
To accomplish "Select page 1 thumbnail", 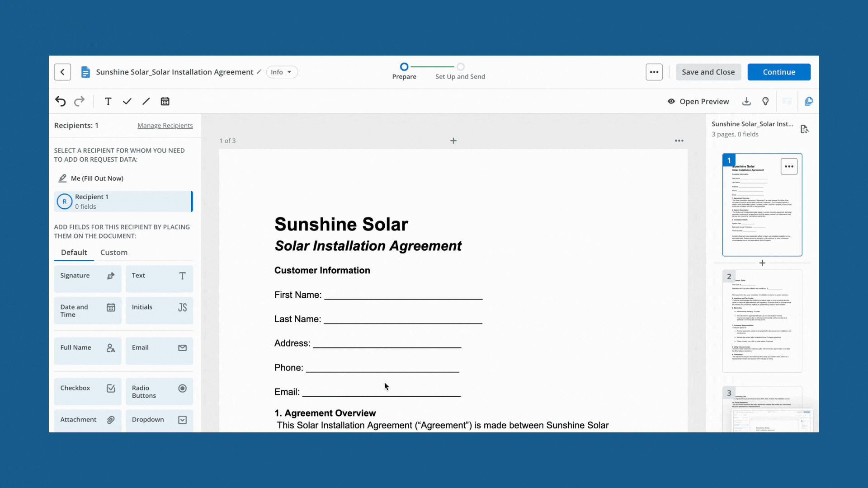I will 762,205.
